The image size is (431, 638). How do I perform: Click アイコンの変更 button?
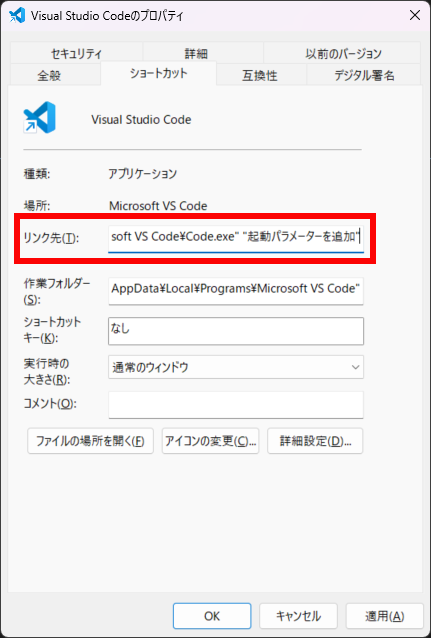(210, 441)
